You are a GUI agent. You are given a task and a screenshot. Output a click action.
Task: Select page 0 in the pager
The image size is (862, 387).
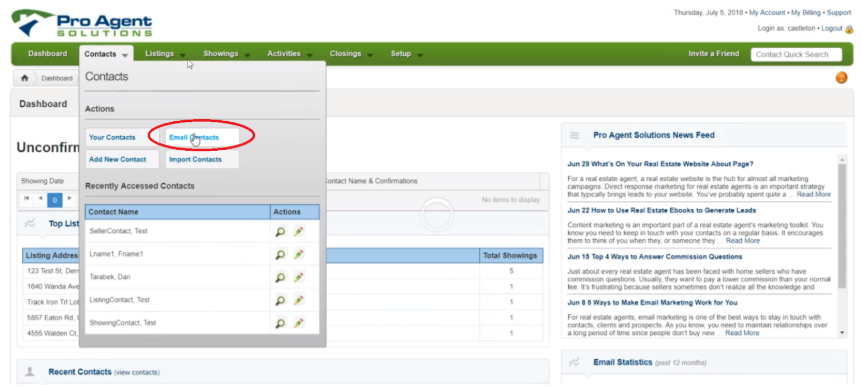[55, 199]
